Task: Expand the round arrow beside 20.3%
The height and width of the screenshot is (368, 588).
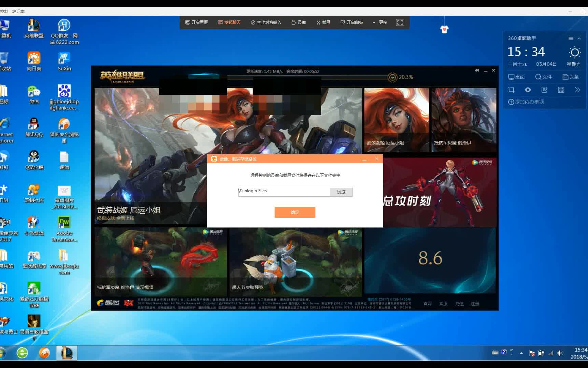Action: click(392, 77)
